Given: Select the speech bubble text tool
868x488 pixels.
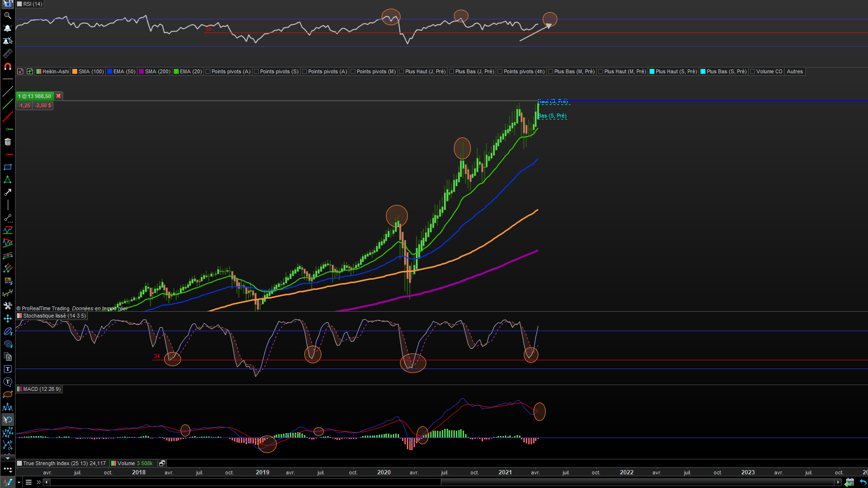Looking at the screenshot, I should tap(7, 382).
